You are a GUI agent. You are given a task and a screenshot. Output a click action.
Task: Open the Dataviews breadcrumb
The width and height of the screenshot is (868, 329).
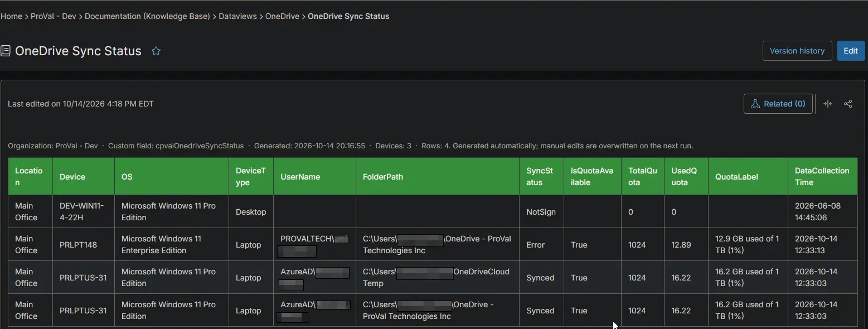pyautogui.click(x=237, y=16)
